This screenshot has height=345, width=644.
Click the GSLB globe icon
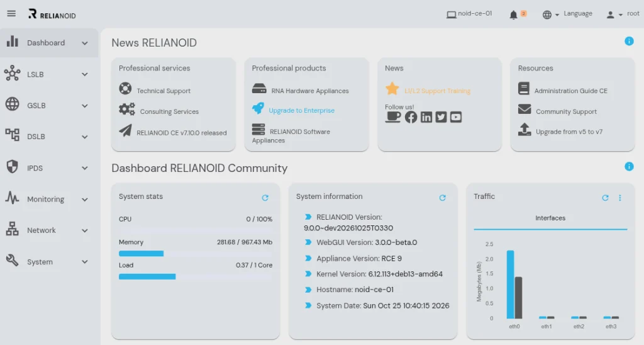(13, 104)
